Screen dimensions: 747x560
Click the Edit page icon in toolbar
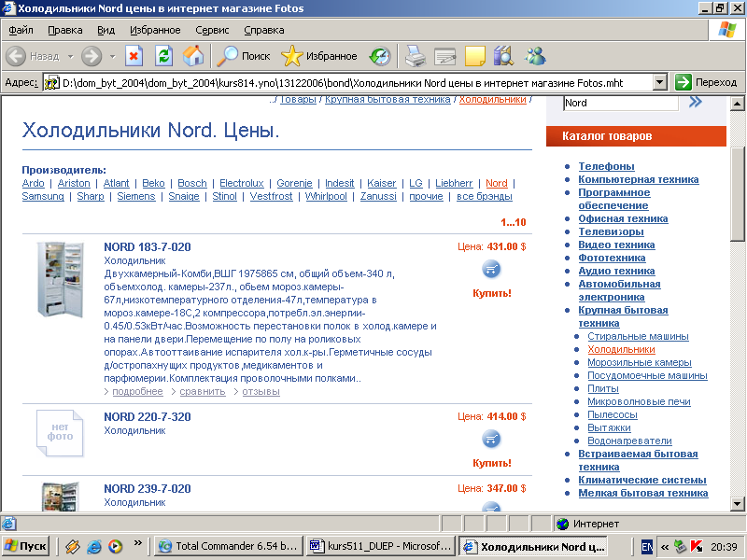pyautogui.click(x=445, y=56)
